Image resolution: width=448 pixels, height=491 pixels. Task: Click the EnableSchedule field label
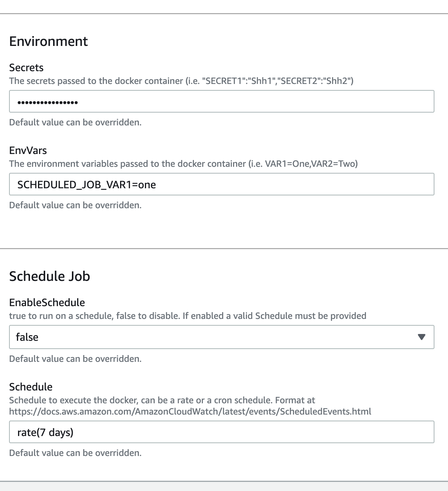pyautogui.click(x=47, y=302)
